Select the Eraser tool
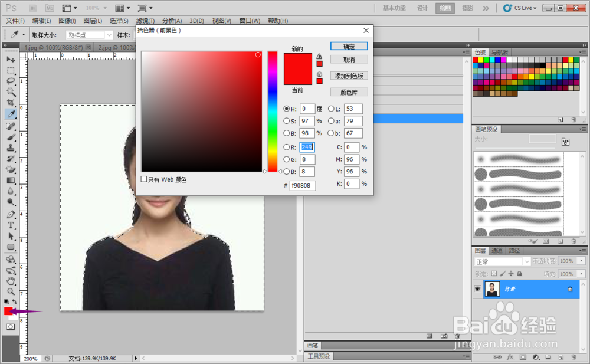Viewport: 590px width, 364px height. (11, 169)
